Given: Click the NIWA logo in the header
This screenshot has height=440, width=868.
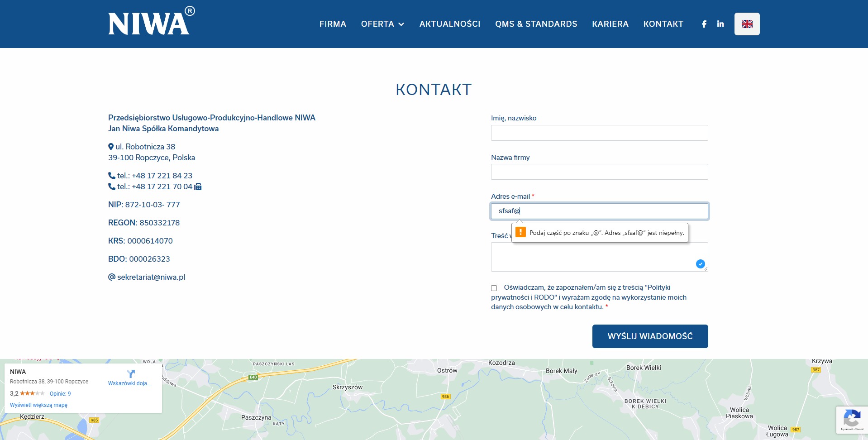Looking at the screenshot, I should click(151, 21).
